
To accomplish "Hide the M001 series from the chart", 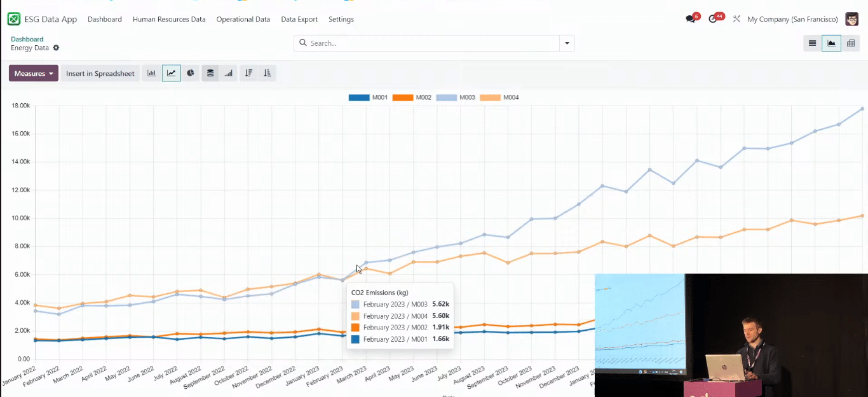I will 378,97.
